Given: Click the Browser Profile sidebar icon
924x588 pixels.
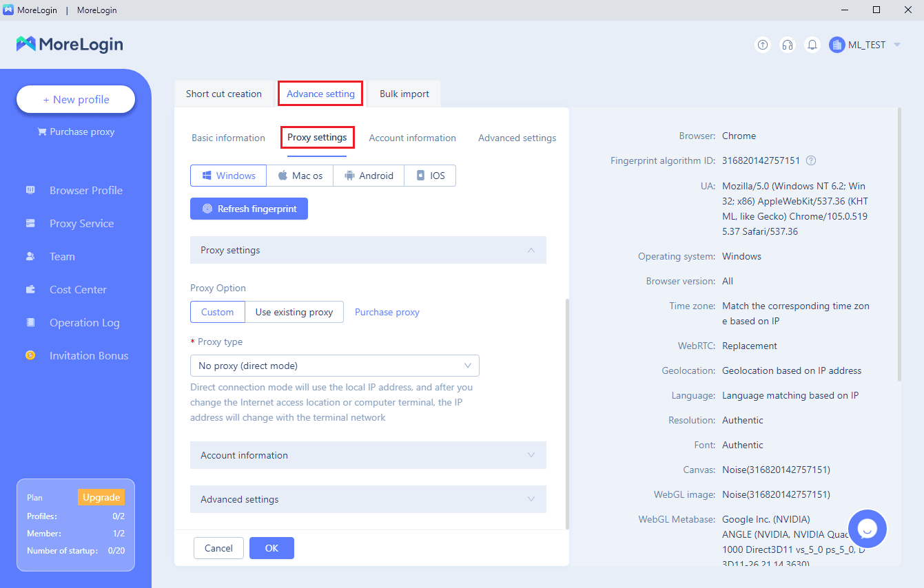Looking at the screenshot, I should pos(30,190).
